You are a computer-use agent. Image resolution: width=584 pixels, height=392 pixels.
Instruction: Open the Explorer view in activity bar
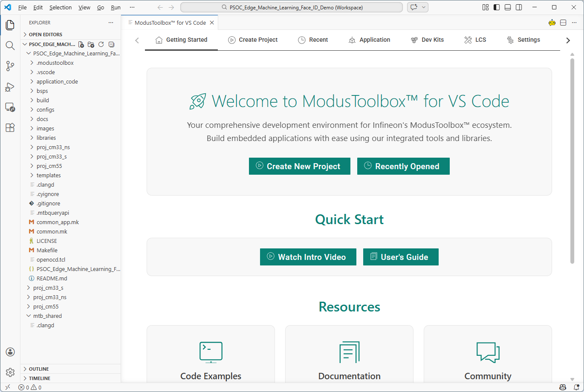tap(10, 25)
